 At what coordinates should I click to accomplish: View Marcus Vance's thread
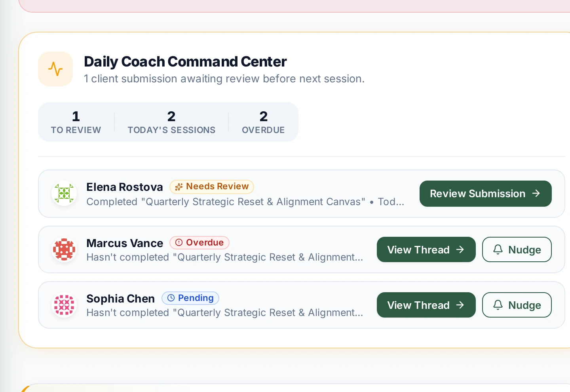tap(426, 249)
